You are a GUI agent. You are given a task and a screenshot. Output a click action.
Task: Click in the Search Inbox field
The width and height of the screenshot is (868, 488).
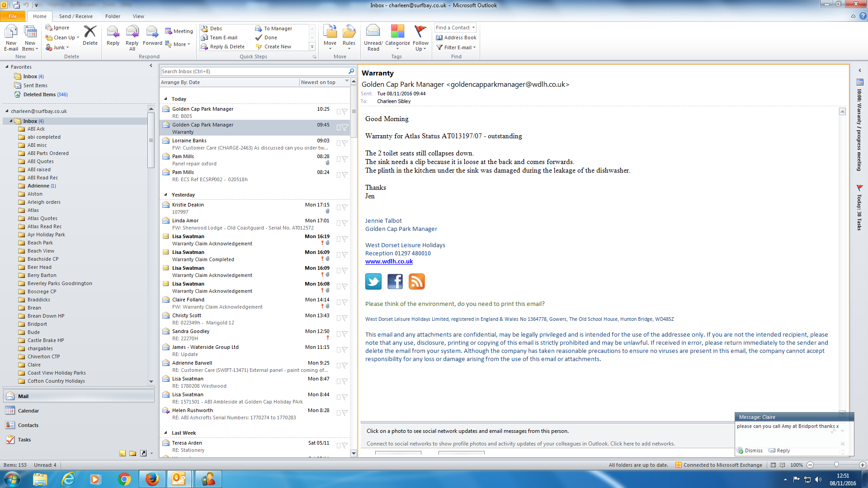click(253, 71)
